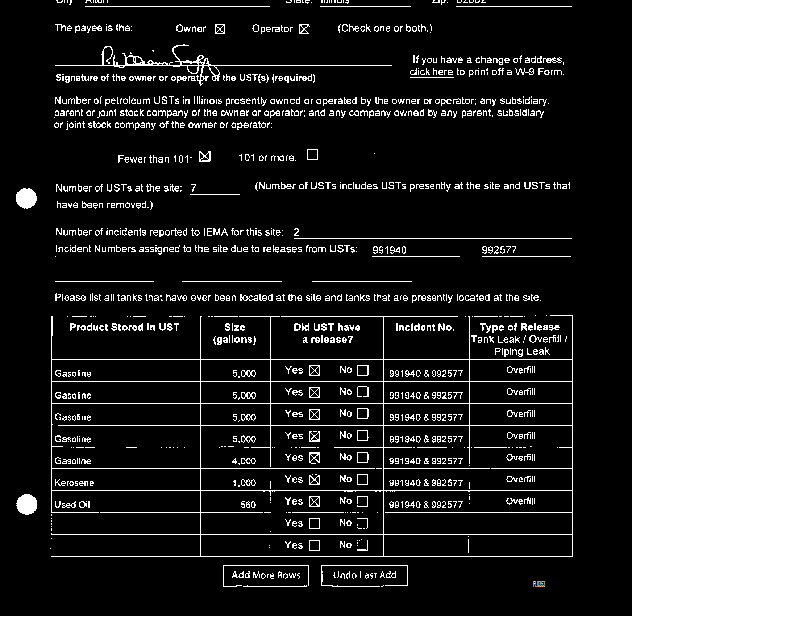Select the incident number 991940 field
Viewport: 800px width, 618px height.
click(414, 250)
